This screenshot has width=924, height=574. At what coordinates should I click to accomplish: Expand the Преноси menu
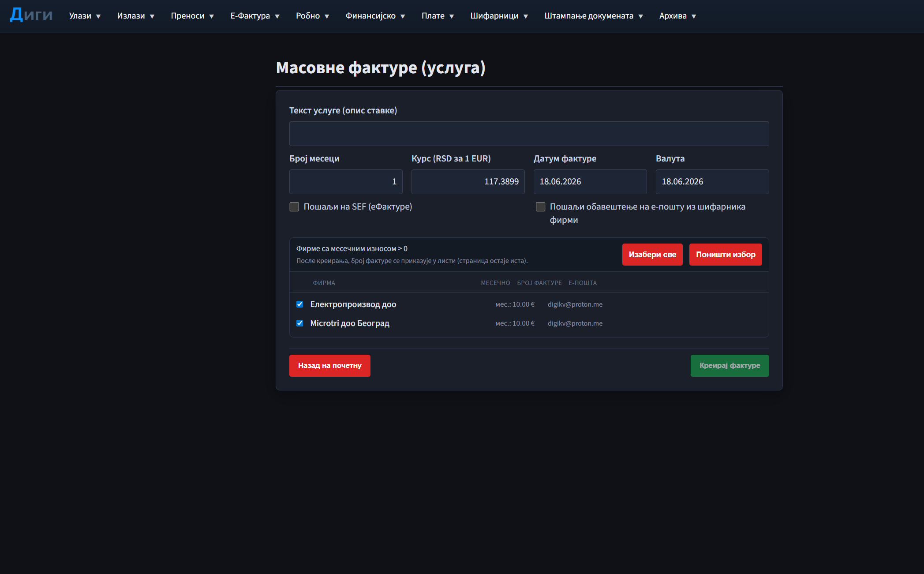tap(192, 16)
